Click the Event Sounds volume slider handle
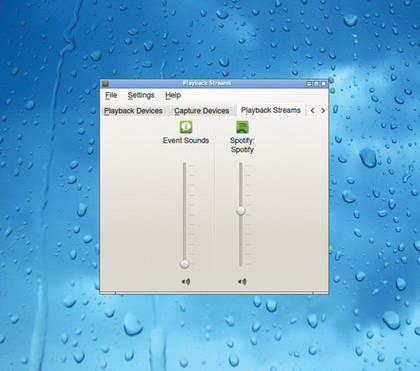The width and height of the screenshot is (420, 371). coord(184,264)
